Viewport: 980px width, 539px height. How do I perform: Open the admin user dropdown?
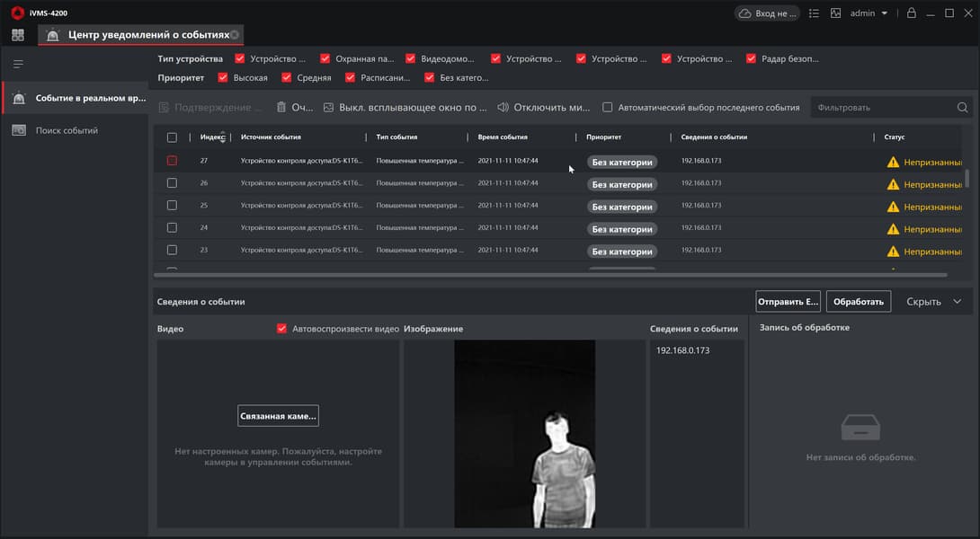click(x=869, y=13)
